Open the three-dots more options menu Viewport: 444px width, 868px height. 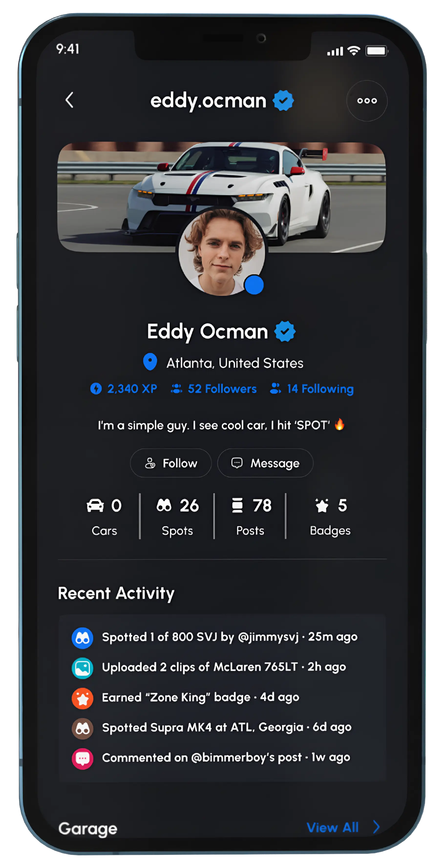[367, 101]
